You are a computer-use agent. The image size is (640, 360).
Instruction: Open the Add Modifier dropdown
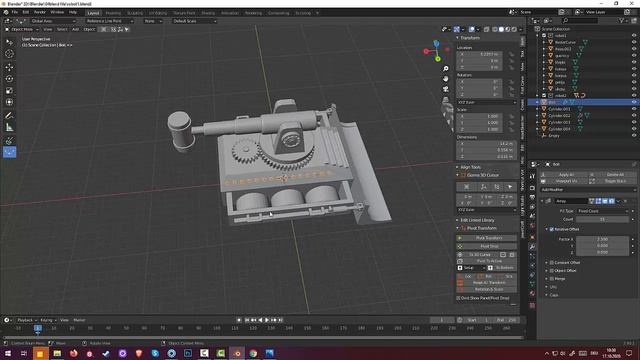click(588, 190)
